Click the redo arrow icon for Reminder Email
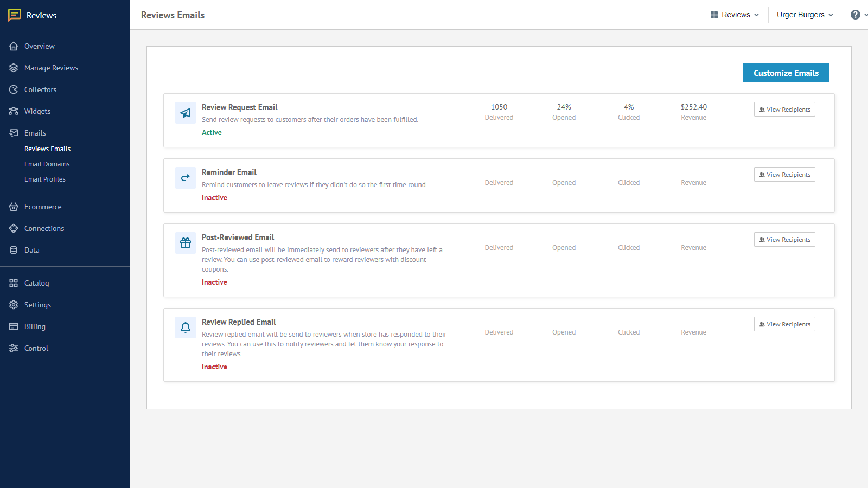The height and width of the screenshot is (488, 868). point(186,178)
